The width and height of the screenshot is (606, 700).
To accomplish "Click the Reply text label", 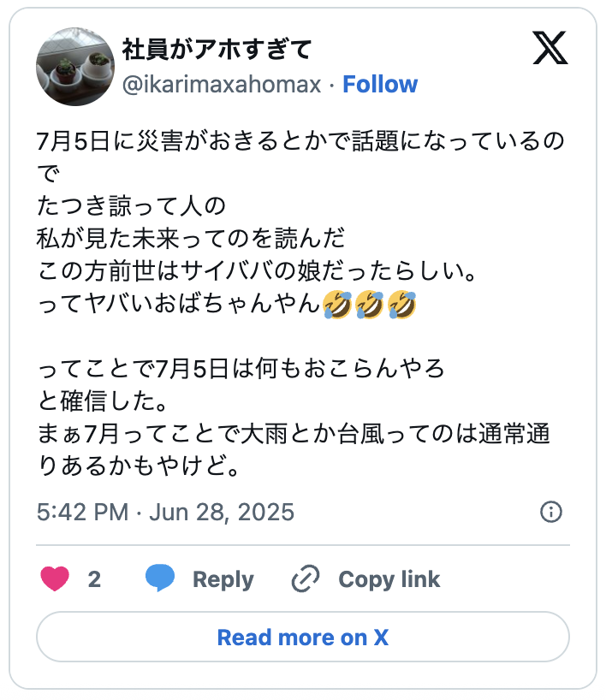I will (x=223, y=579).
